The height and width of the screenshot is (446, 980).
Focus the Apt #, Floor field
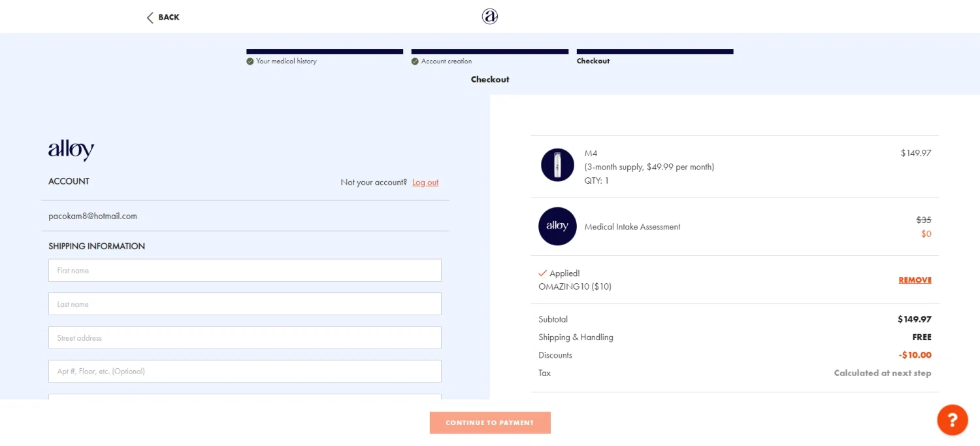click(x=245, y=371)
